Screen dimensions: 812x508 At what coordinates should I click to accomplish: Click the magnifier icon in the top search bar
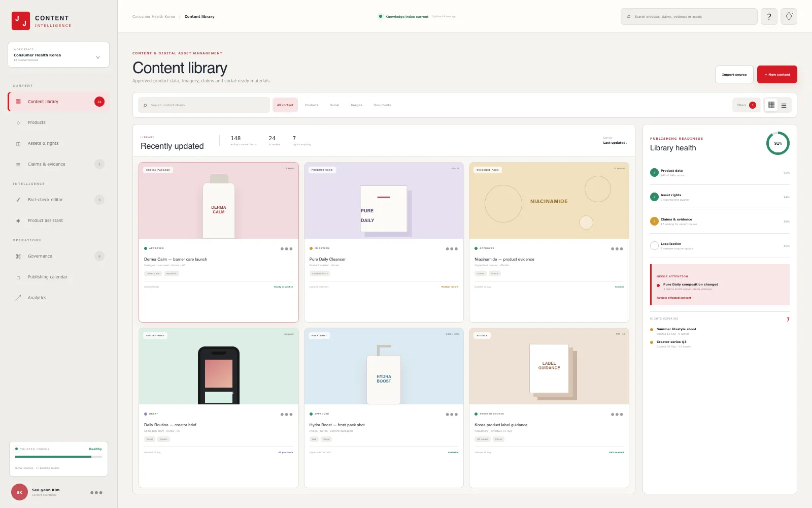click(629, 17)
